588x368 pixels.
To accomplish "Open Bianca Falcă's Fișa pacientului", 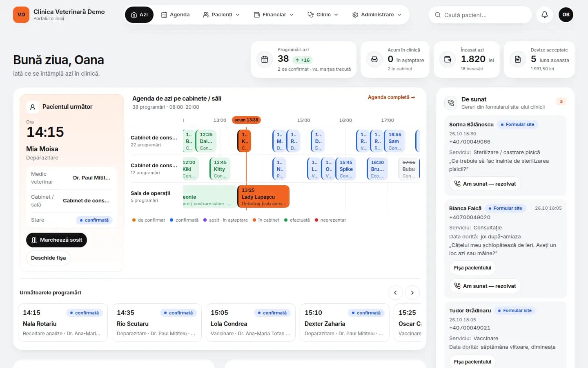I will pos(472,268).
